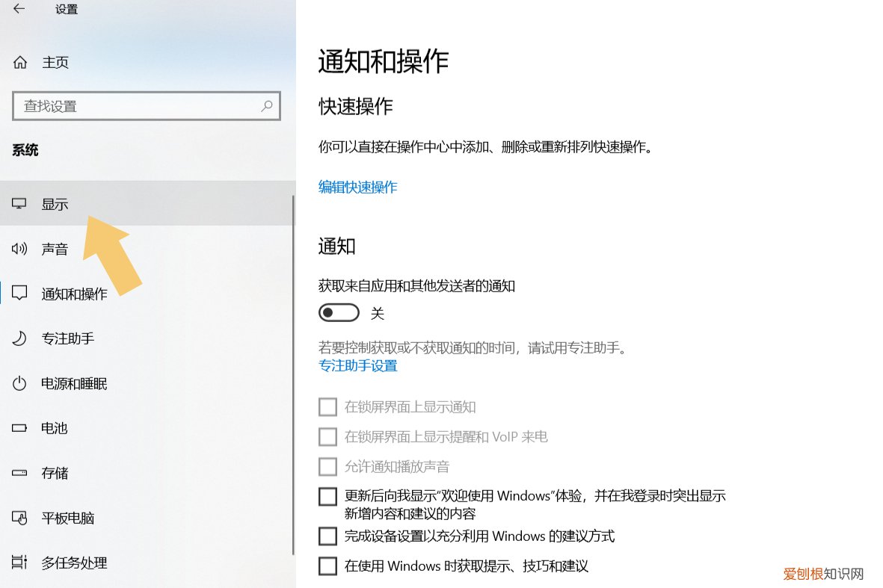The image size is (883, 588).
Task: Select the 平板电脑 (Tablet) settings icon
Action: 18,518
